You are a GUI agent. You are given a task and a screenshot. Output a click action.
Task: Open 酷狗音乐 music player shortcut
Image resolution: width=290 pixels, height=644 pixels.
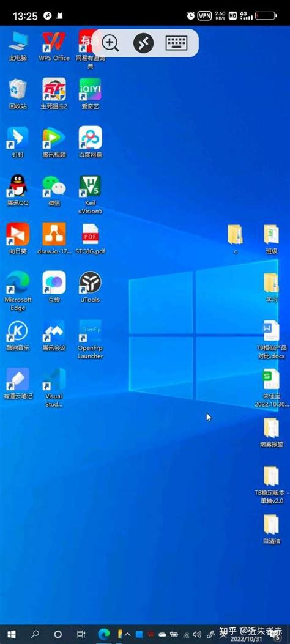[18, 336]
